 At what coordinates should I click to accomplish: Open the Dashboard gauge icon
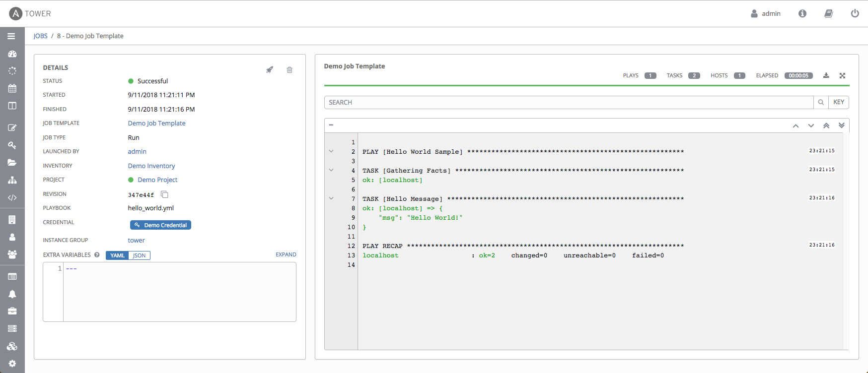click(x=12, y=54)
